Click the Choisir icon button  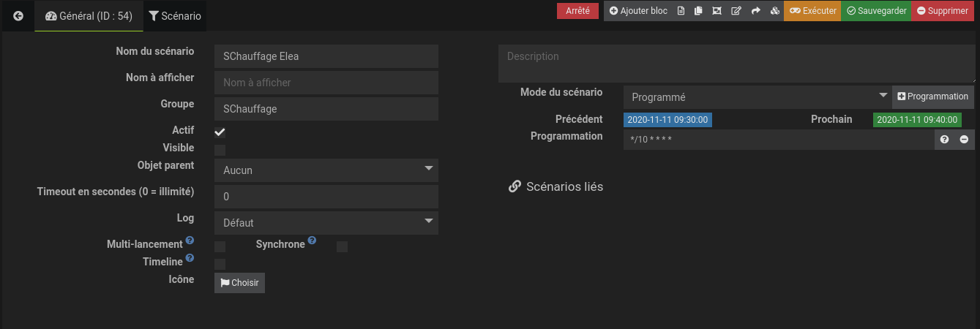point(239,283)
